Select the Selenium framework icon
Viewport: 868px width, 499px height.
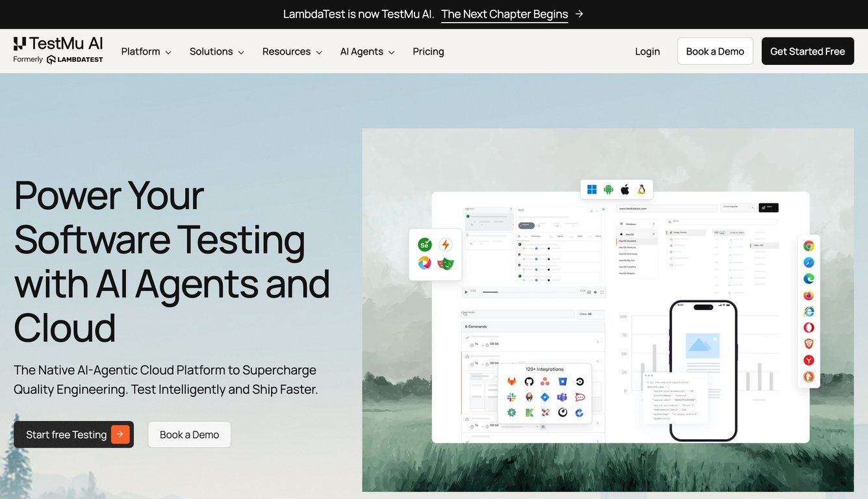[x=424, y=245]
